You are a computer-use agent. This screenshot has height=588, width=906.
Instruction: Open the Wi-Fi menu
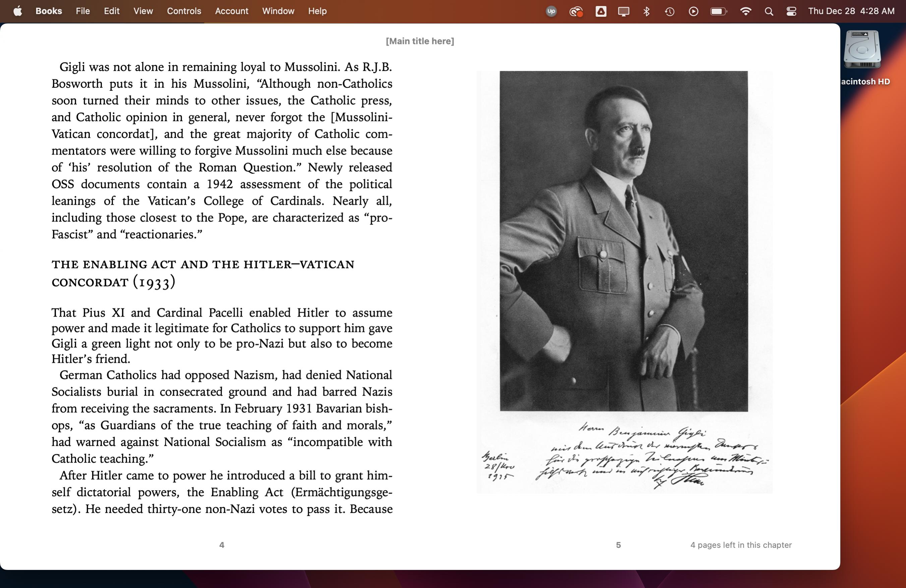(745, 11)
